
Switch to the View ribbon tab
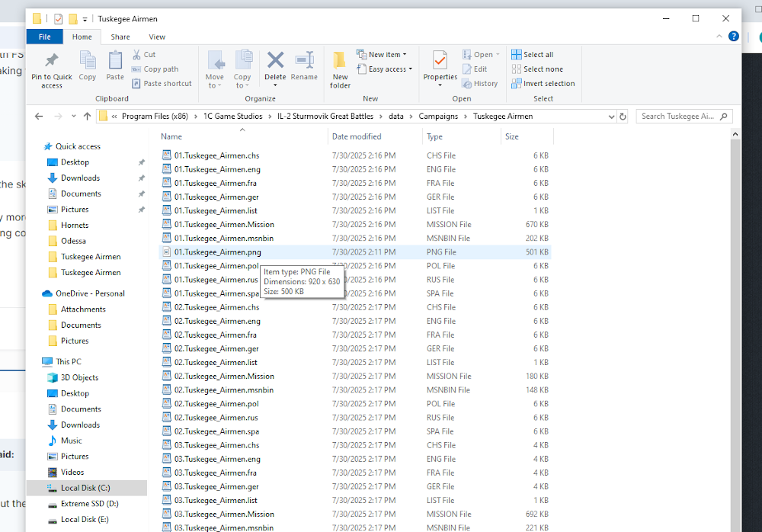click(157, 37)
